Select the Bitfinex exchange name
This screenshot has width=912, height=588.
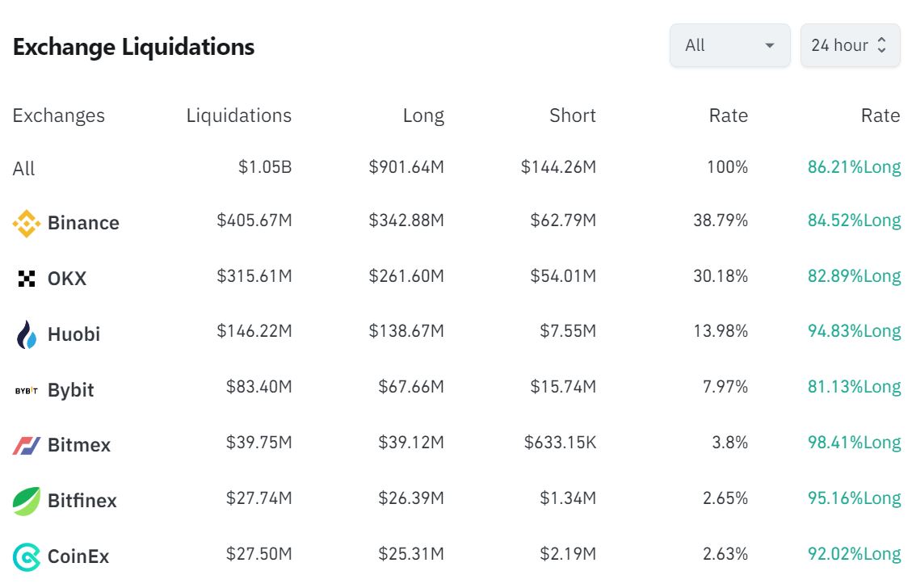pyautogui.click(x=82, y=501)
